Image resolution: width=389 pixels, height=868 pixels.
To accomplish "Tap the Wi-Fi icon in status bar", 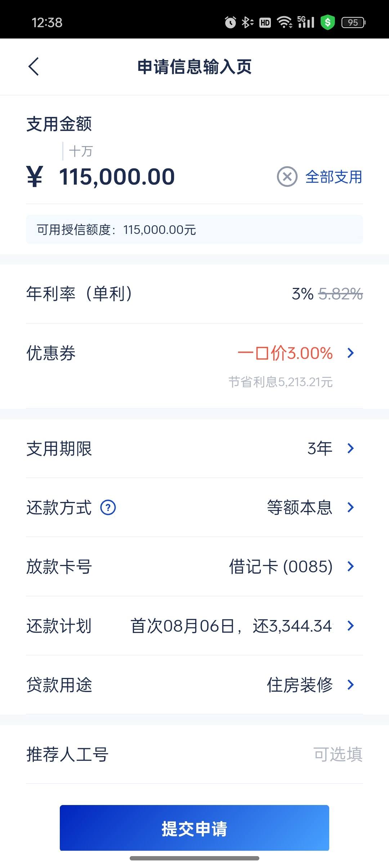I will coord(285,22).
